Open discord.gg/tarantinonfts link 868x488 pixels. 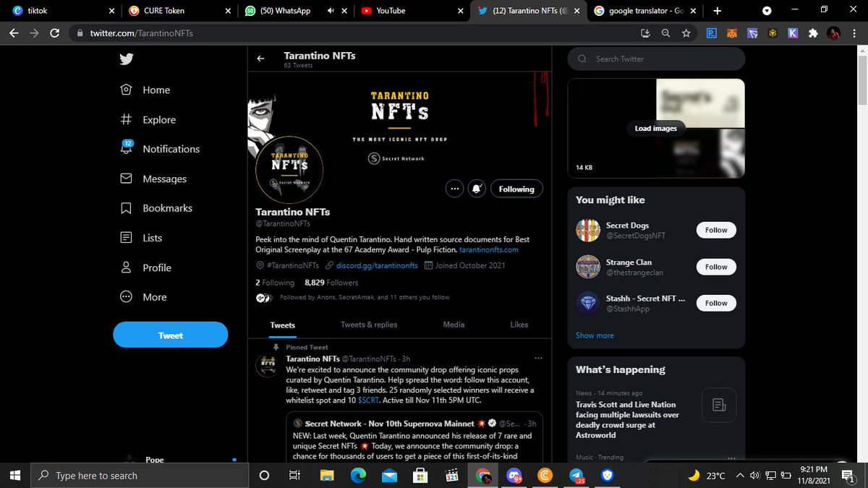[377, 265]
